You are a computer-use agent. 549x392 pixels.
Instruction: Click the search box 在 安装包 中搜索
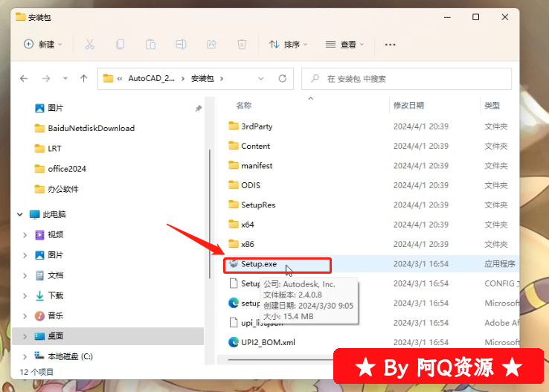406,79
